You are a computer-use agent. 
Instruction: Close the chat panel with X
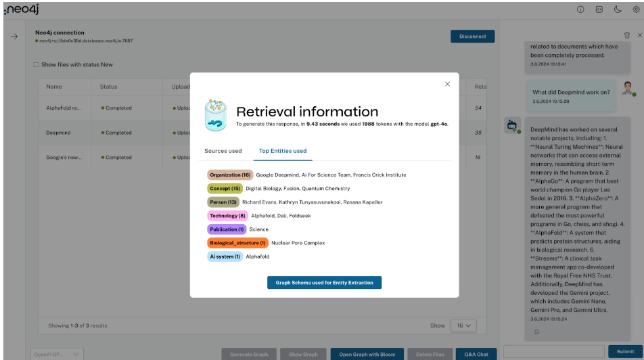pos(639,35)
